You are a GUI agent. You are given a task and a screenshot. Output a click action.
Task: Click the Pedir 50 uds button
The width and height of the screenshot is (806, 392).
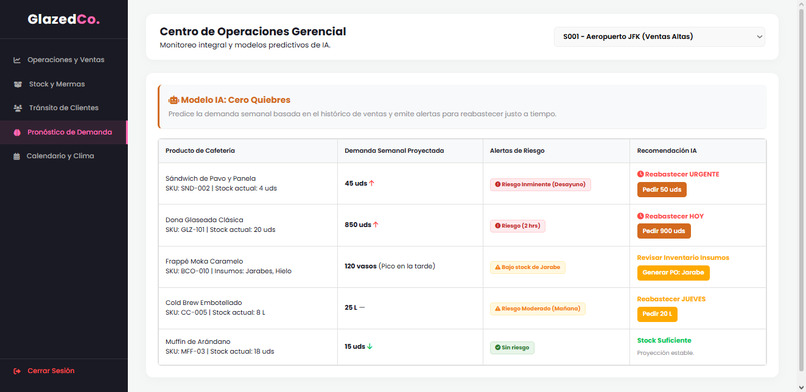(x=662, y=190)
